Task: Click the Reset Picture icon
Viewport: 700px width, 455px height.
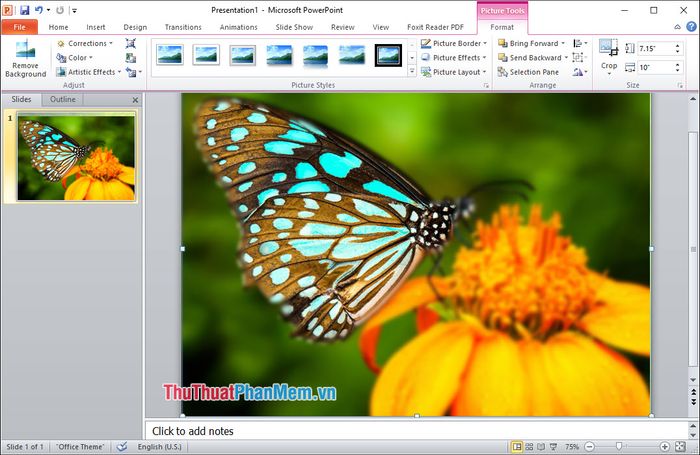Action: 133,72
